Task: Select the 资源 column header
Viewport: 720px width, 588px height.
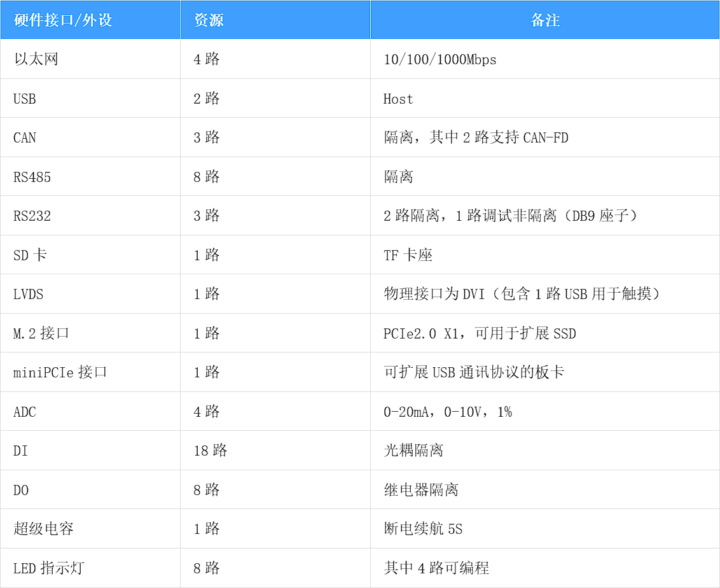Action: point(209,20)
